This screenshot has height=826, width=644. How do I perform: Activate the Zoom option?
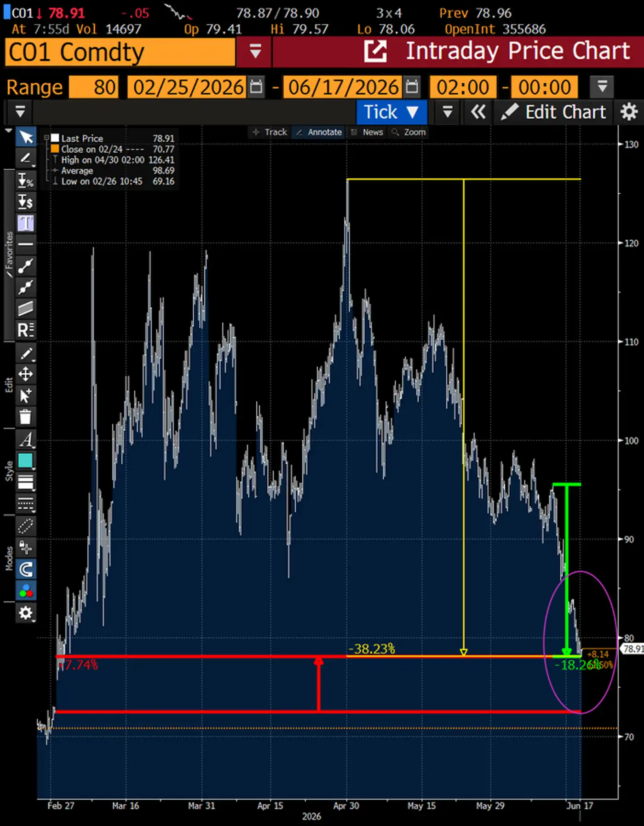pos(409,132)
